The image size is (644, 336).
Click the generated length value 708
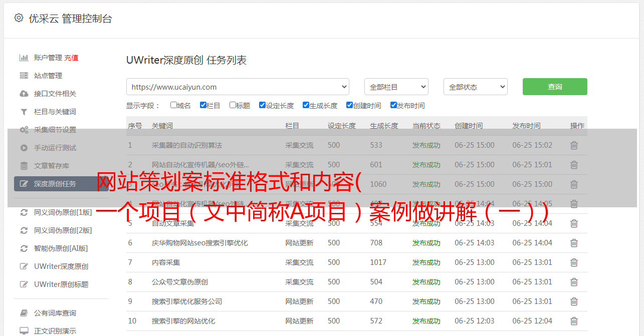376,243
